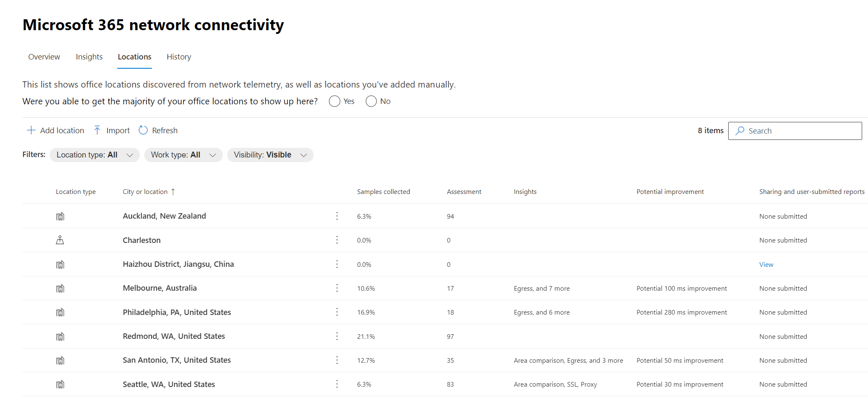Click the Refresh icon
868x413 pixels.
(144, 130)
